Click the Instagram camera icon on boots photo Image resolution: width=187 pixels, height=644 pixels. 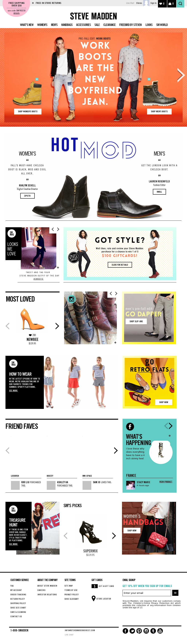click(x=72, y=299)
